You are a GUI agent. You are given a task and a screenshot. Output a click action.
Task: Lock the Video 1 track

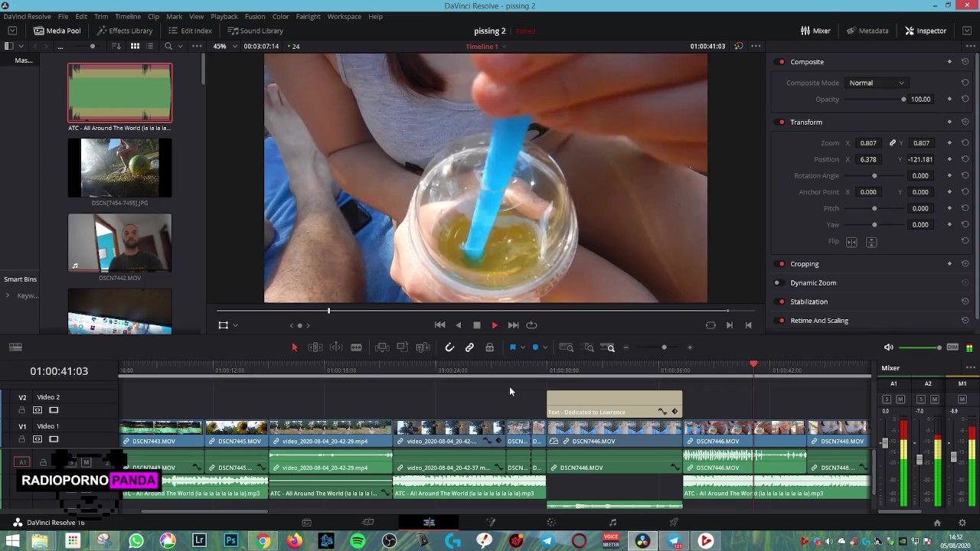click(x=21, y=439)
